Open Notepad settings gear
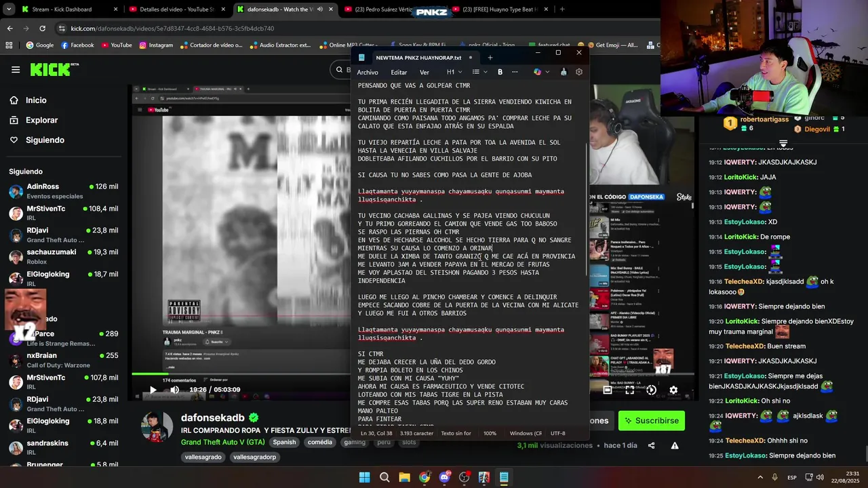 click(x=579, y=72)
